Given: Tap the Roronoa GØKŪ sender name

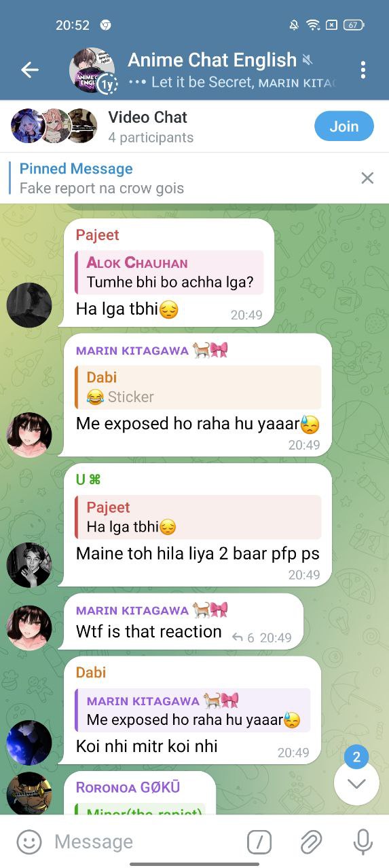Looking at the screenshot, I should point(128,787).
